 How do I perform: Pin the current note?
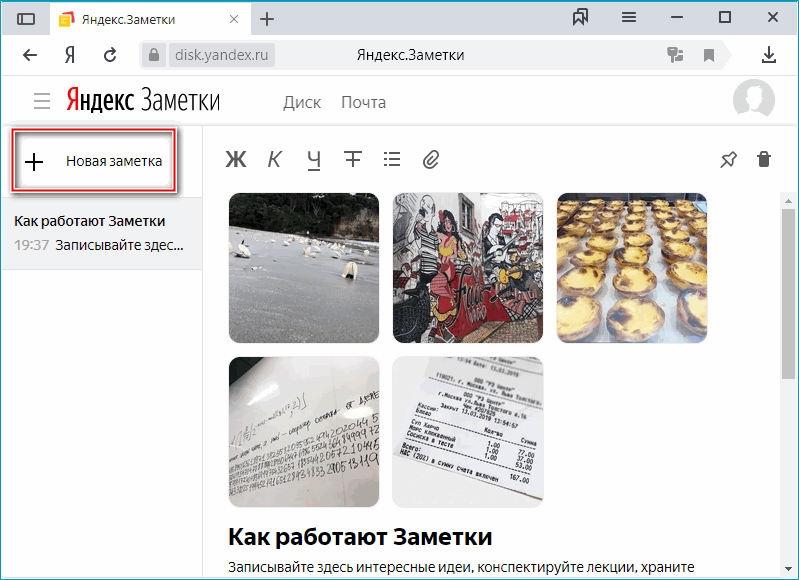tap(728, 160)
